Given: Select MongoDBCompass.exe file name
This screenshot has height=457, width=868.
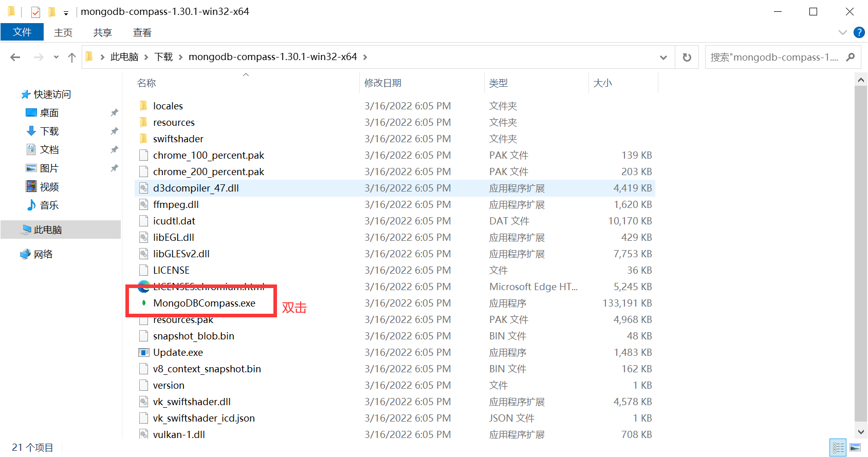Looking at the screenshot, I should (204, 303).
